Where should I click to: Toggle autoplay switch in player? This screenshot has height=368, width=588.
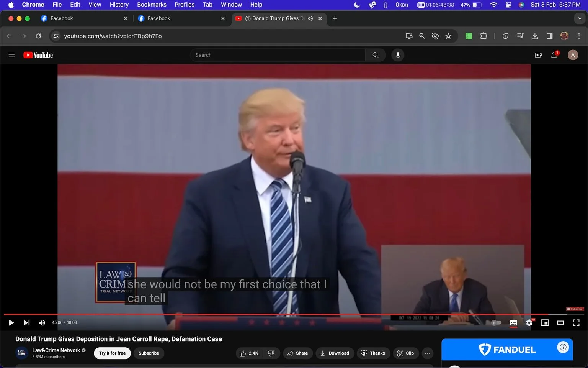click(x=496, y=323)
